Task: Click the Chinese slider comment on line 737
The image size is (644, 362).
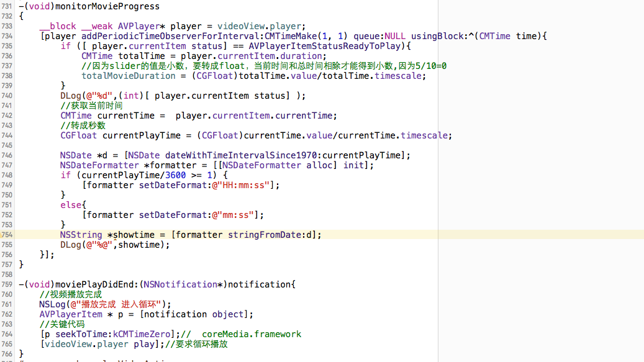Action: [264, 66]
